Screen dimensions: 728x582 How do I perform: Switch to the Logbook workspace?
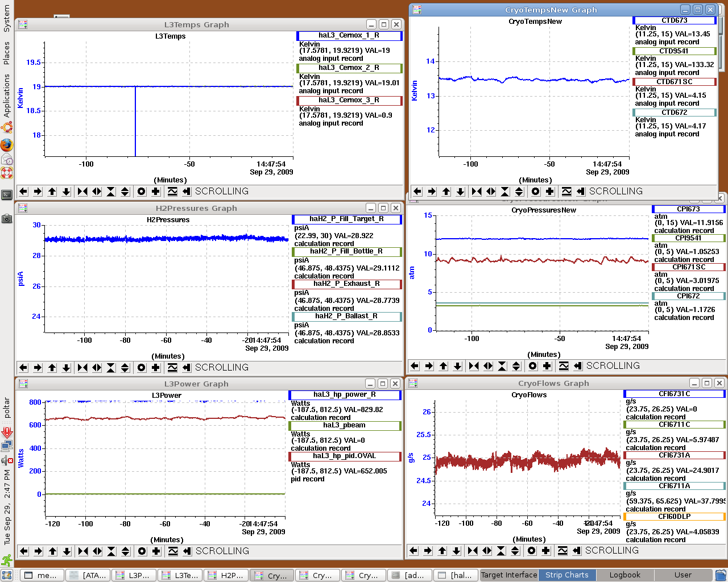click(x=625, y=575)
